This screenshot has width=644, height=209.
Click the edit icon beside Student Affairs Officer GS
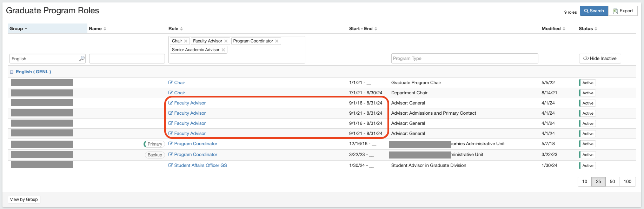pyautogui.click(x=171, y=166)
